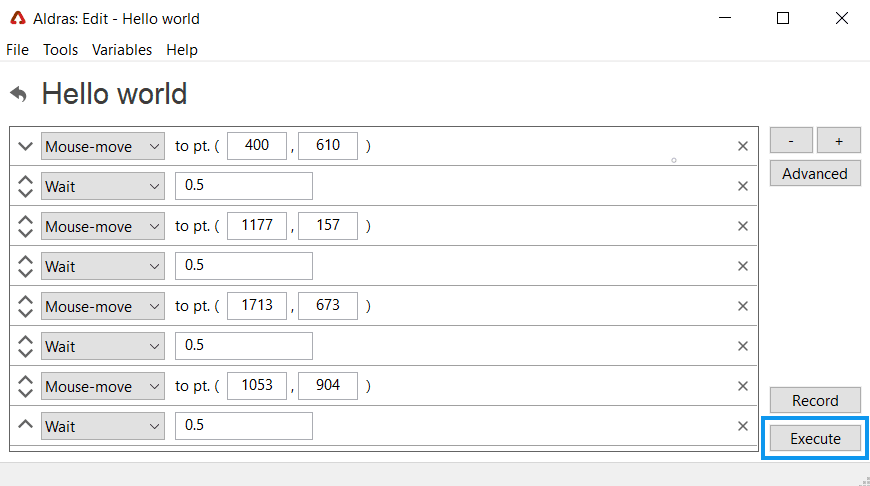870x486 pixels.
Task: Move the last Wait row up
Action: pyautogui.click(x=25, y=425)
